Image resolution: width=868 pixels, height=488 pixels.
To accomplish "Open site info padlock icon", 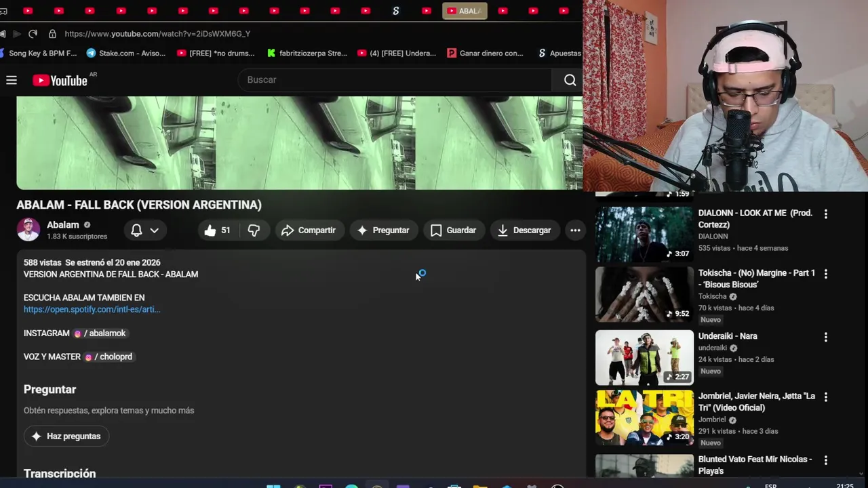I will click(52, 33).
